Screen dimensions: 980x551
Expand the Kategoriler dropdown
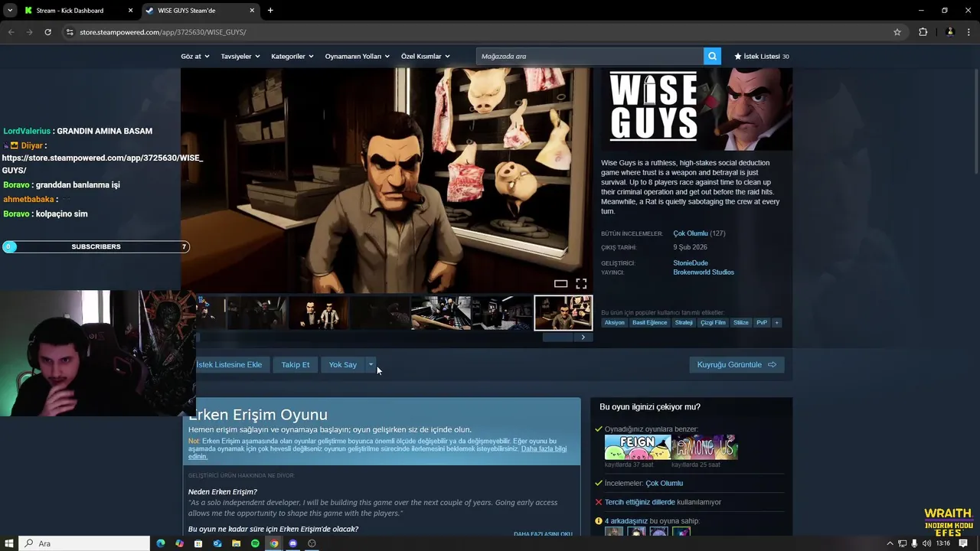pyautogui.click(x=292, y=56)
